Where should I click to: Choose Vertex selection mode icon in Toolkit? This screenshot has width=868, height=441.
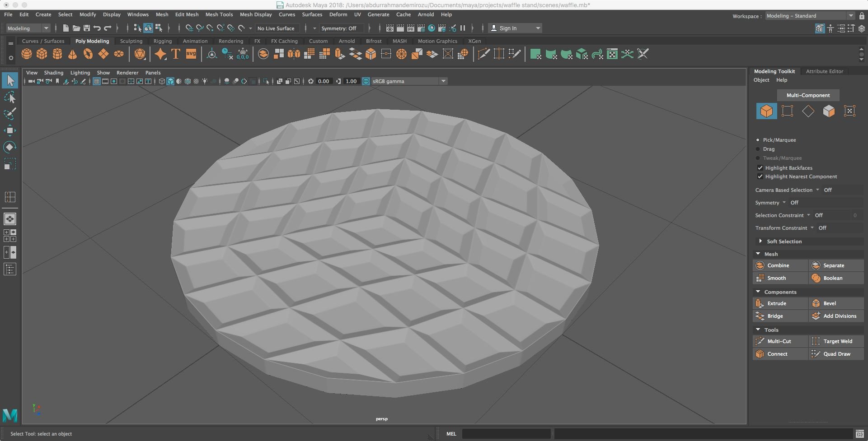(787, 111)
